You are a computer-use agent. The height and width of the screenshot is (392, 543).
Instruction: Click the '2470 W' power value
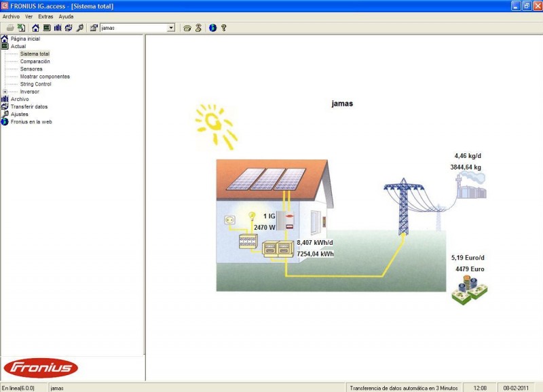pyautogui.click(x=265, y=228)
